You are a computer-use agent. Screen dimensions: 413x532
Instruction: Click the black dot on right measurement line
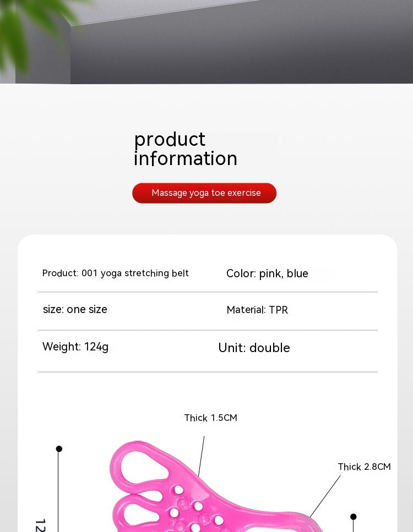coord(353,517)
